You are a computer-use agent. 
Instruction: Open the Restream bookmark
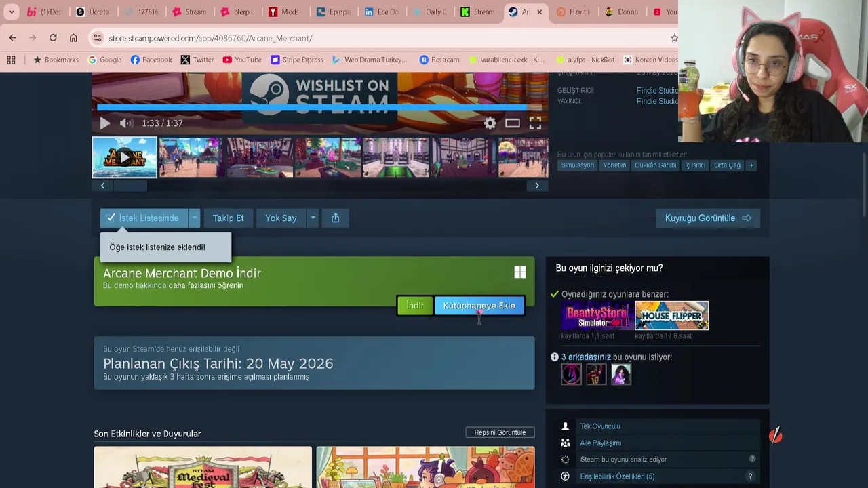(439, 60)
